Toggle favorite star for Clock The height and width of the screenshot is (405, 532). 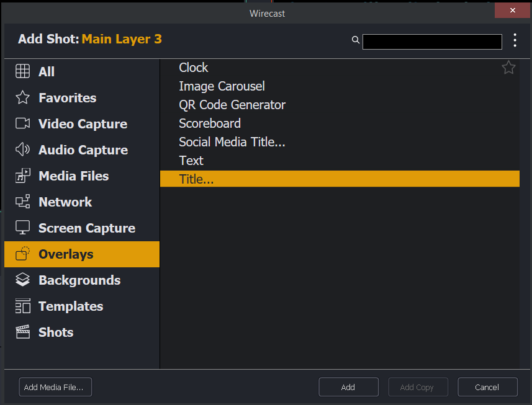(508, 68)
